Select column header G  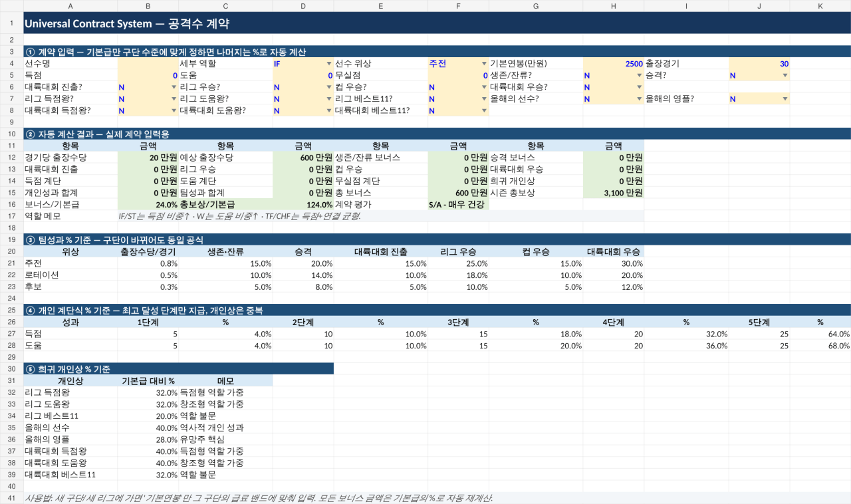(x=536, y=5)
